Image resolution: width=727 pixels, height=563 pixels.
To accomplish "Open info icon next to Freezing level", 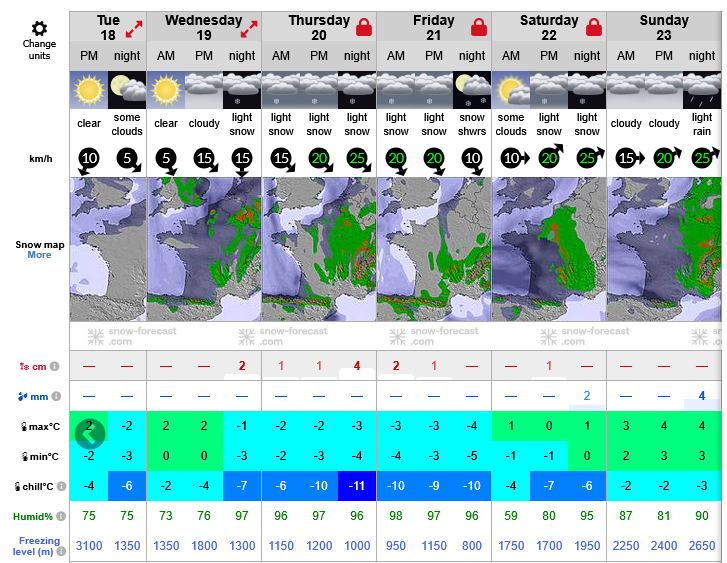I will [61, 552].
